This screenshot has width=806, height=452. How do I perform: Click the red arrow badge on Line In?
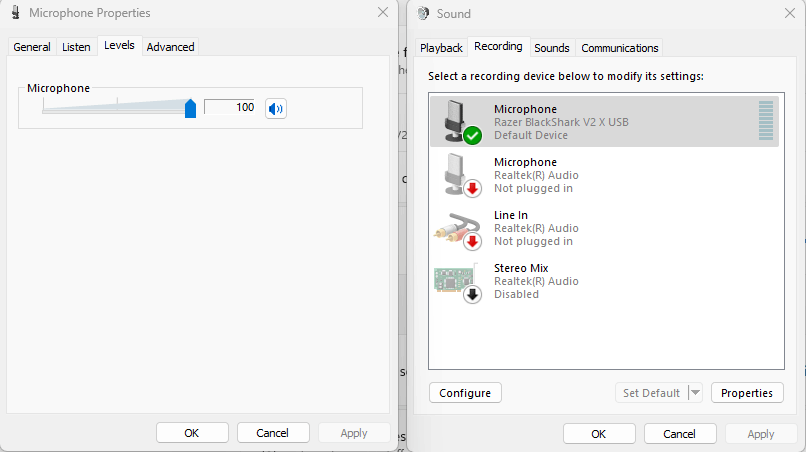[x=472, y=242]
